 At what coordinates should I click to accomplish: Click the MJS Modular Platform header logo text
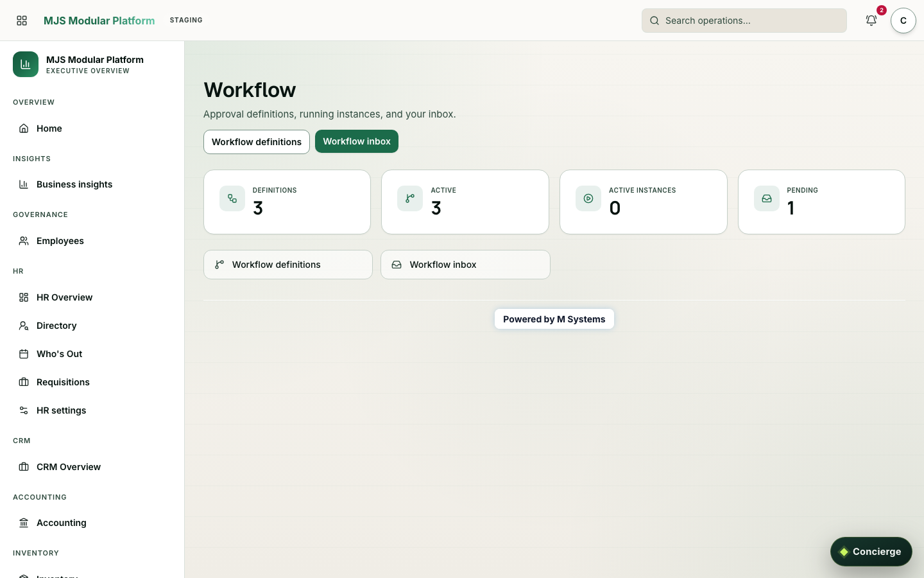click(99, 21)
